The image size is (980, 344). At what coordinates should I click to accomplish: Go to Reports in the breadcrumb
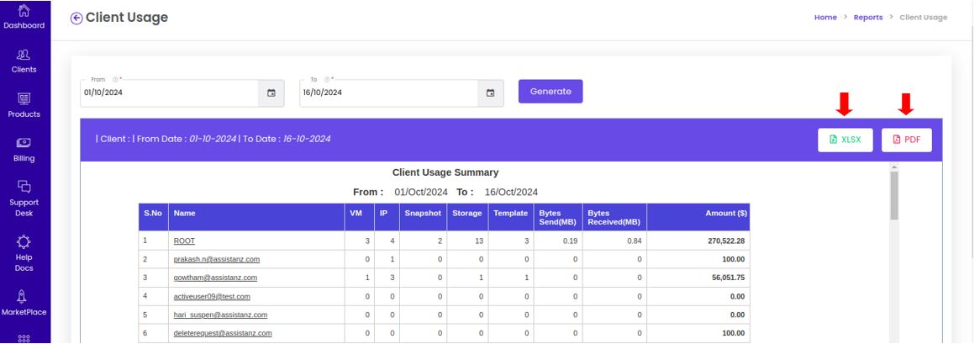pyautogui.click(x=869, y=18)
